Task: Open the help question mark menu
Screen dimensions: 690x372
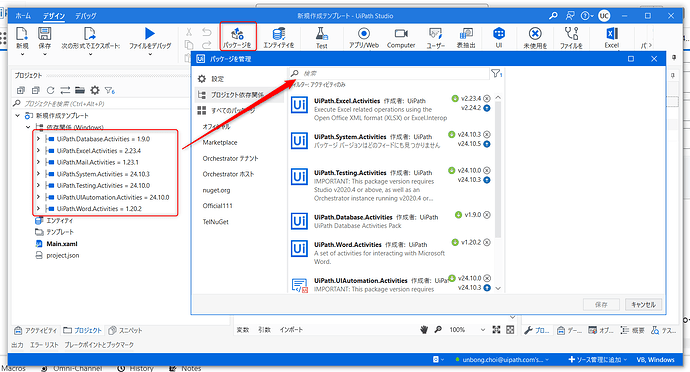Action: pyautogui.click(x=587, y=16)
